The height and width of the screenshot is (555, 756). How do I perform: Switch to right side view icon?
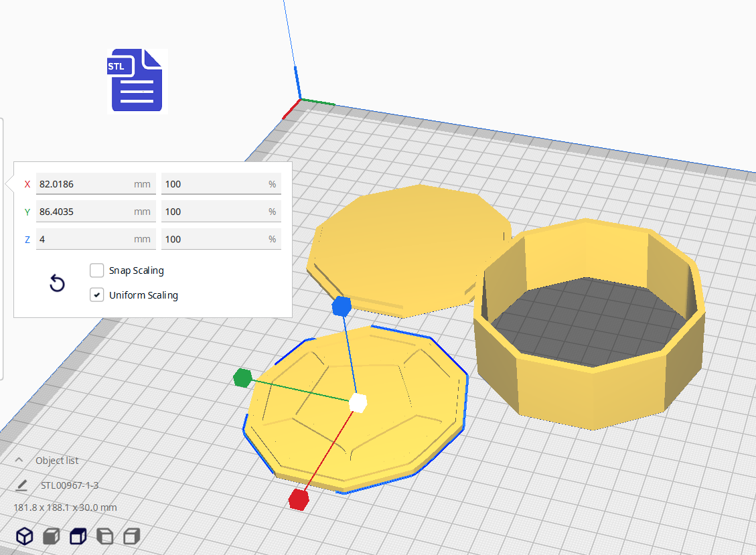[132, 536]
